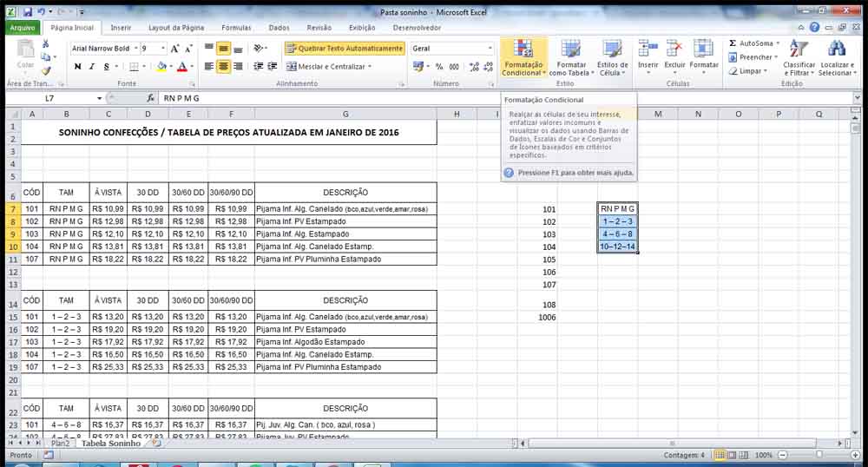
Task: Switch to Page Layout view icon in status bar
Action: (732, 455)
